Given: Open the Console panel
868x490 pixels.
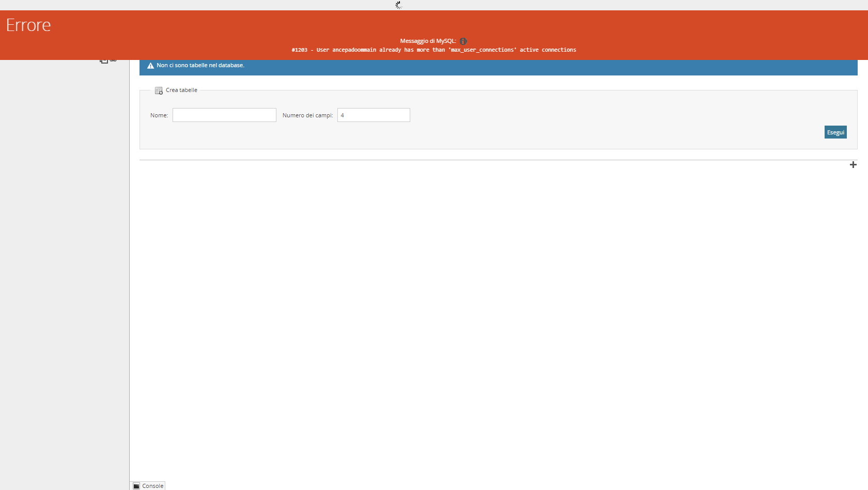Looking at the screenshot, I should pyautogui.click(x=149, y=486).
